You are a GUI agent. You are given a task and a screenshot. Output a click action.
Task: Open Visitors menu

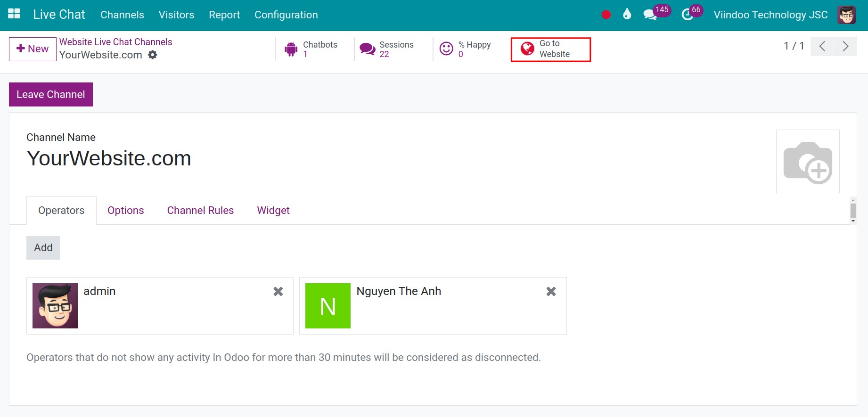coord(176,15)
